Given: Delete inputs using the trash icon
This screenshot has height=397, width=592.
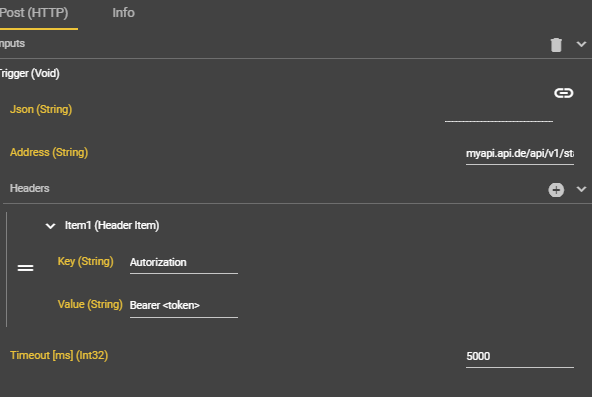Looking at the screenshot, I should [556, 45].
